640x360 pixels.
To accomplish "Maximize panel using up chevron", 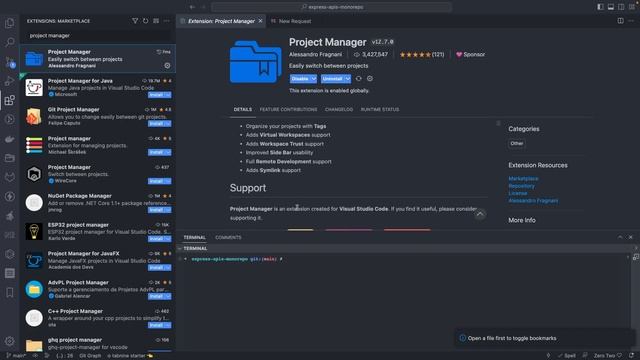I will coord(620,237).
